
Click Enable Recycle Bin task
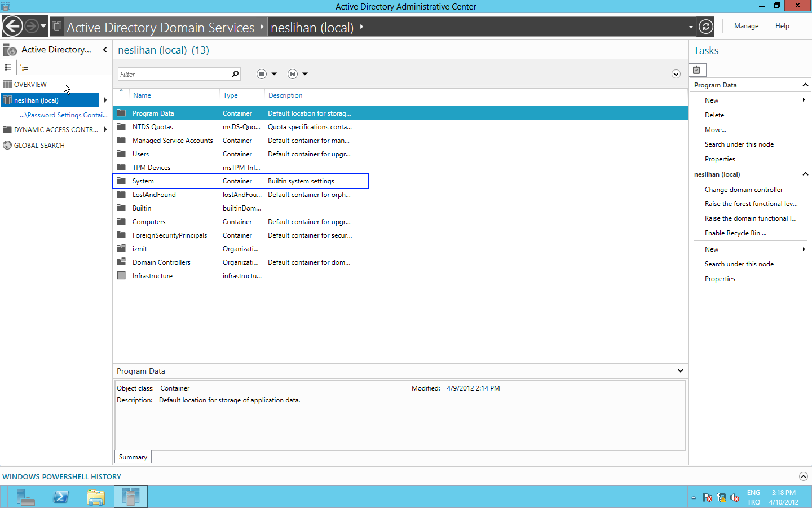coord(735,233)
